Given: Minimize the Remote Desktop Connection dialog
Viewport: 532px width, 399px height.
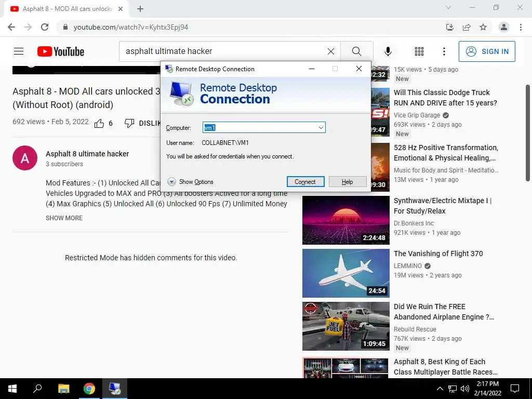Looking at the screenshot, I should point(312,69).
